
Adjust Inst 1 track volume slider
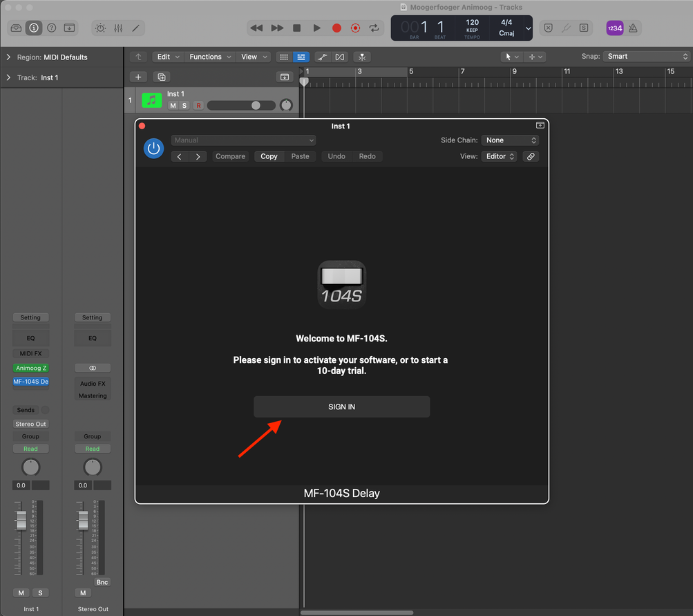click(241, 105)
